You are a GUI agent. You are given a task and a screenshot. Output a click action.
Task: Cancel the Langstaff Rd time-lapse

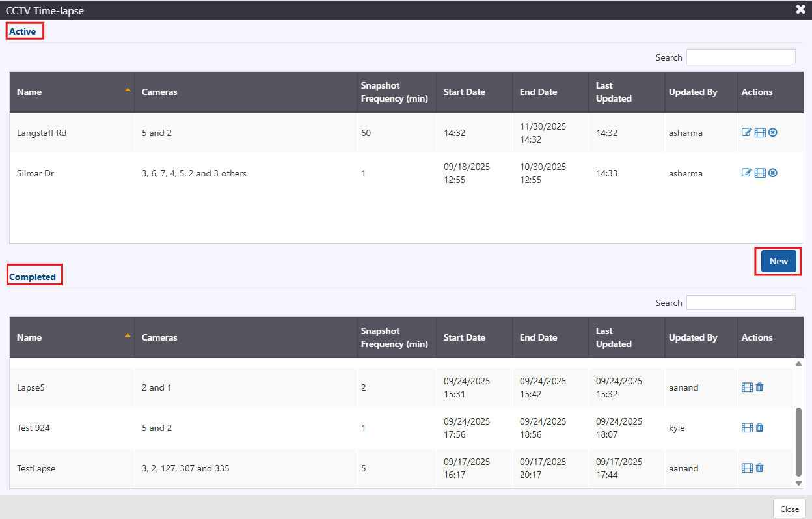[x=773, y=133]
